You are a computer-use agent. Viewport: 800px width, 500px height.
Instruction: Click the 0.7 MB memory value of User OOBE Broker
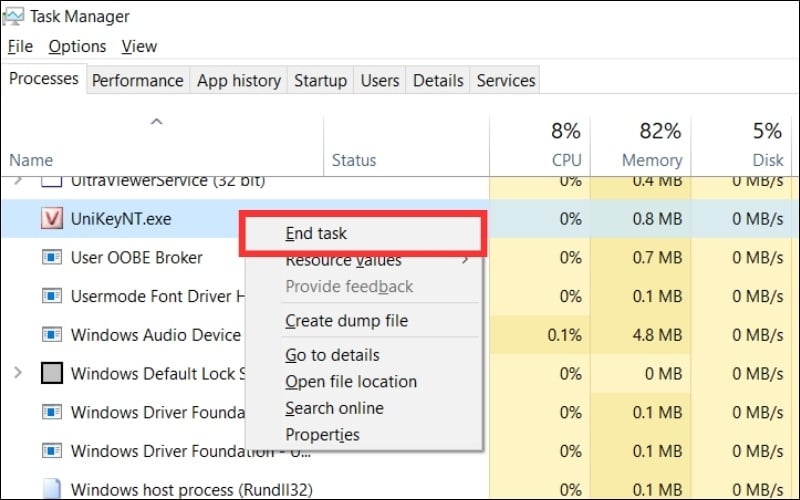pyautogui.click(x=657, y=257)
